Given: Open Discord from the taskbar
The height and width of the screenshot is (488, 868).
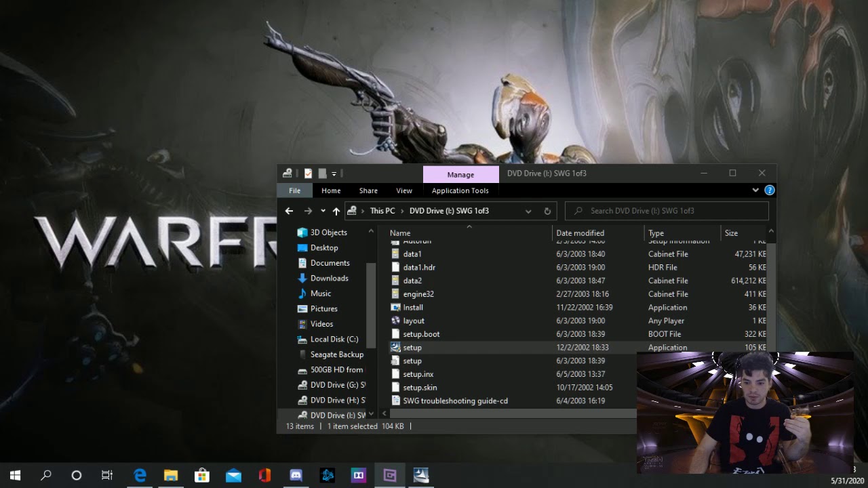Looking at the screenshot, I should (x=296, y=476).
